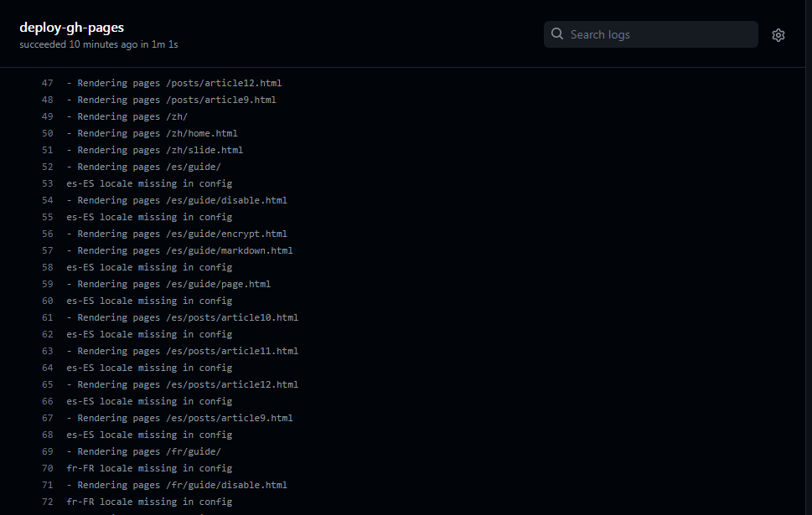
Task: Select line number 47 anchor link
Action: (47, 83)
